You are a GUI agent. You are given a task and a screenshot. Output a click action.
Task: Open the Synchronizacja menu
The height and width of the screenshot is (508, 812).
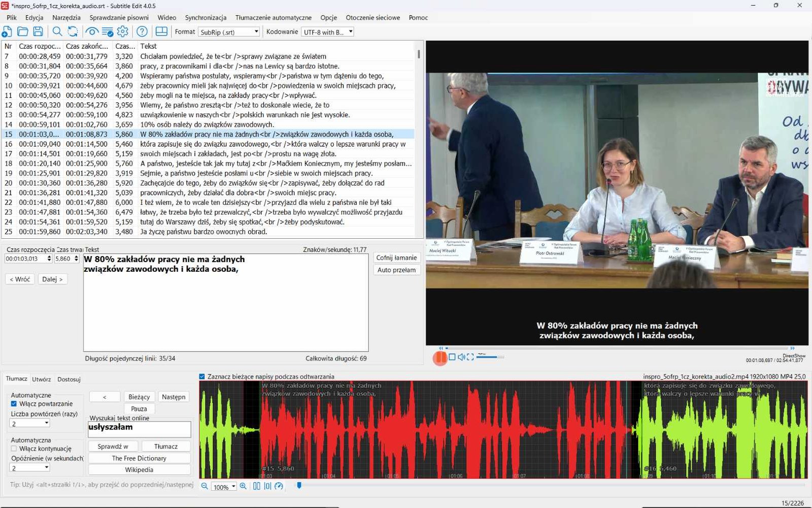coord(206,17)
